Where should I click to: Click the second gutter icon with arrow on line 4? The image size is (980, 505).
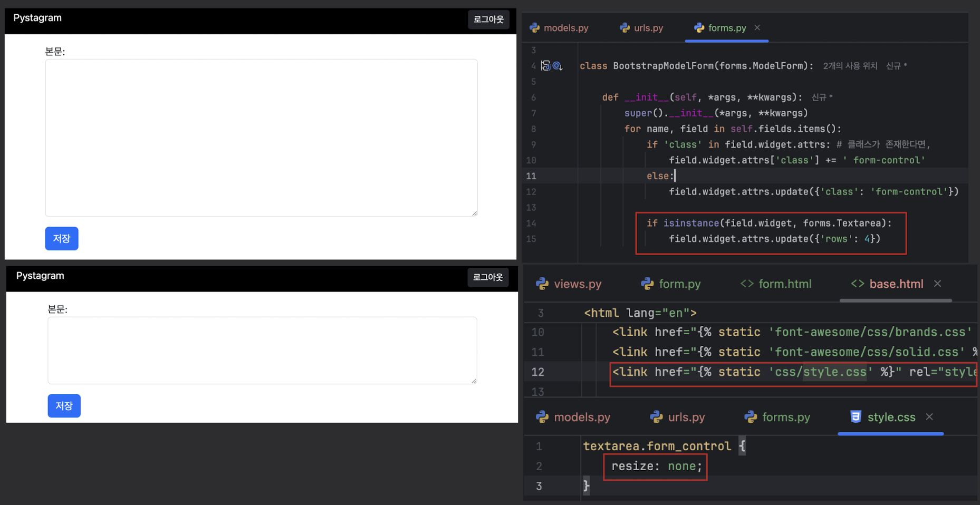[x=558, y=66]
